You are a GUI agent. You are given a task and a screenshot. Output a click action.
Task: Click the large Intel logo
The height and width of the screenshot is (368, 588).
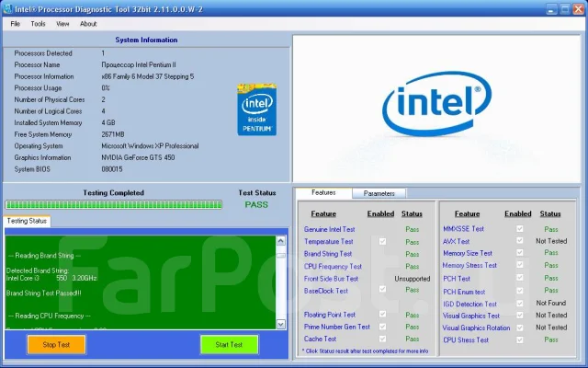pos(437,104)
